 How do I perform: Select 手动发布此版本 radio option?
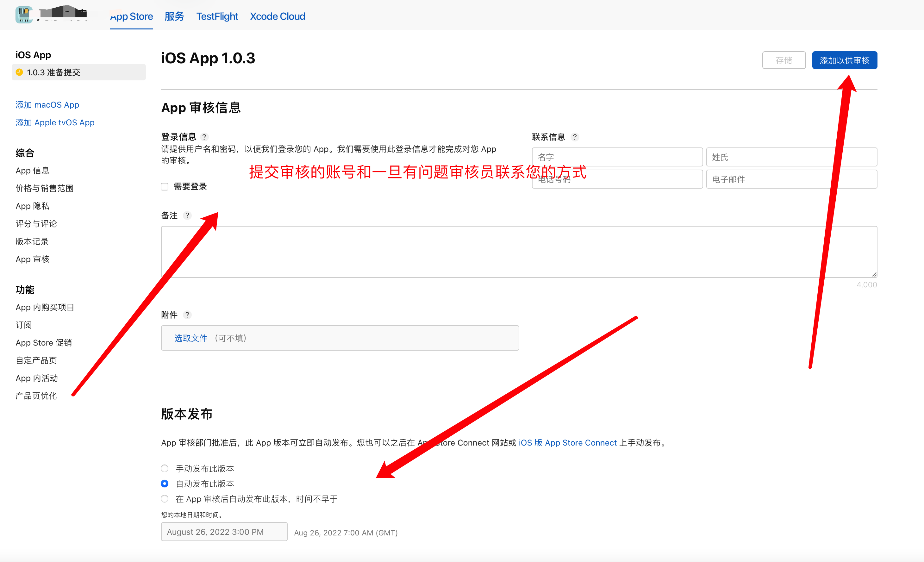(x=165, y=468)
